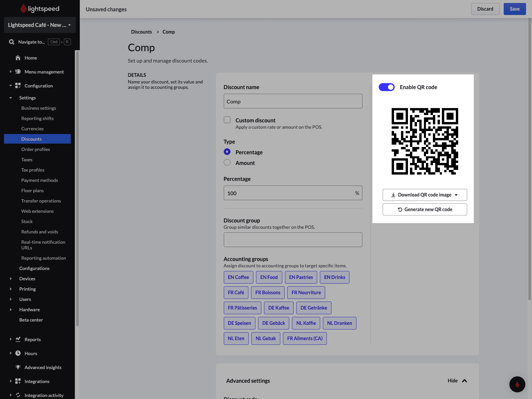Open the Lightspeed Café location dropdown
532x399 pixels.
tap(40, 25)
